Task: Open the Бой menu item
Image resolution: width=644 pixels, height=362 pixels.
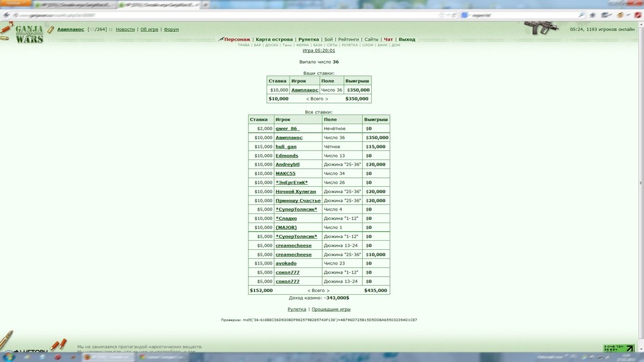Action: 328,39
